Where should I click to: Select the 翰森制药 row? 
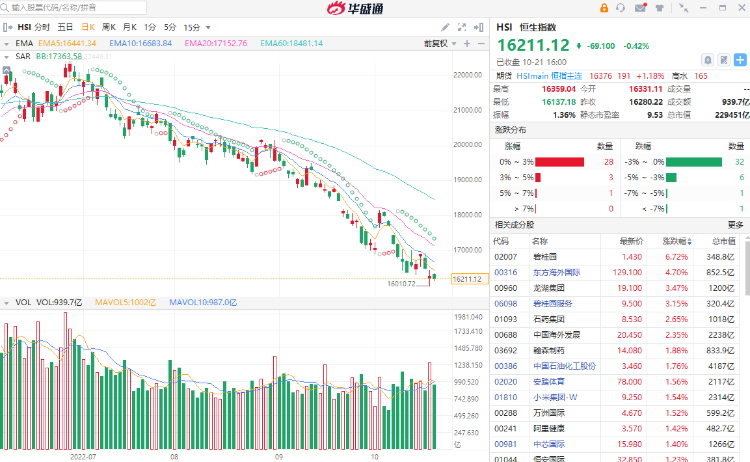pyautogui.click(x=616, y=351)
